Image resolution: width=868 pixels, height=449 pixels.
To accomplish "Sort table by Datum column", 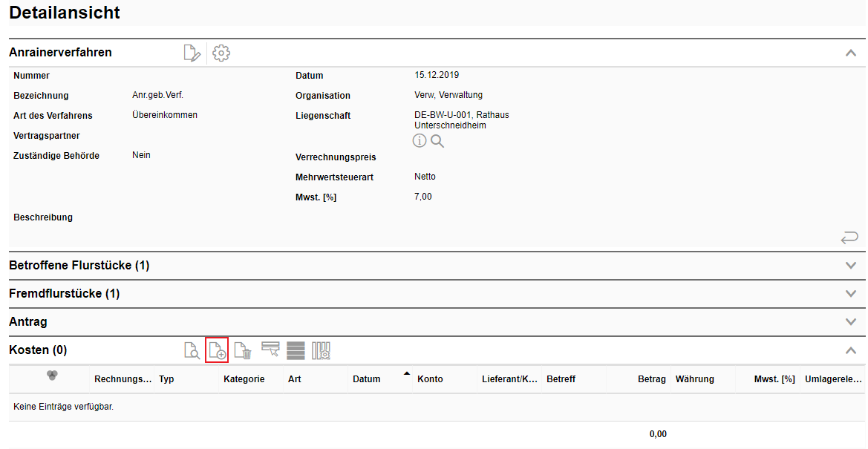I will pyautogui.click(x=367, y=379).
